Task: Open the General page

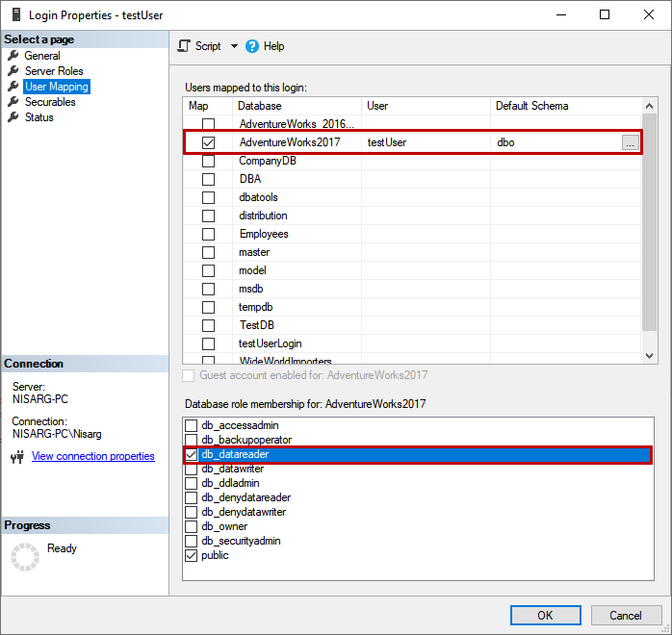Action: click(x=42, y=56)
